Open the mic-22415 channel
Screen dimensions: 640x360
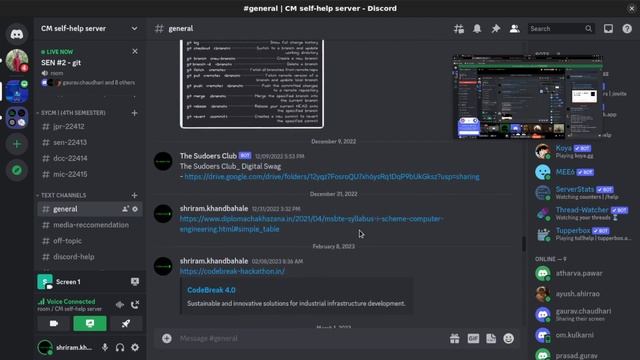click(x=90, y=174)
